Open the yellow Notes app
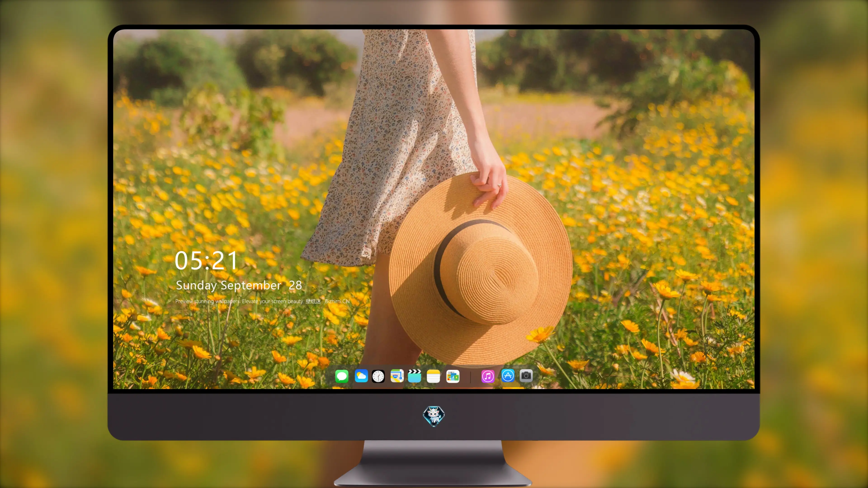 click(433, 376)
